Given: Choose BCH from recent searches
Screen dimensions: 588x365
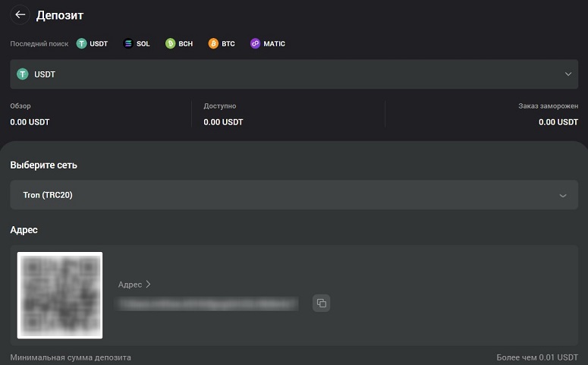Looking at the screenshot, I should [179, 43].
